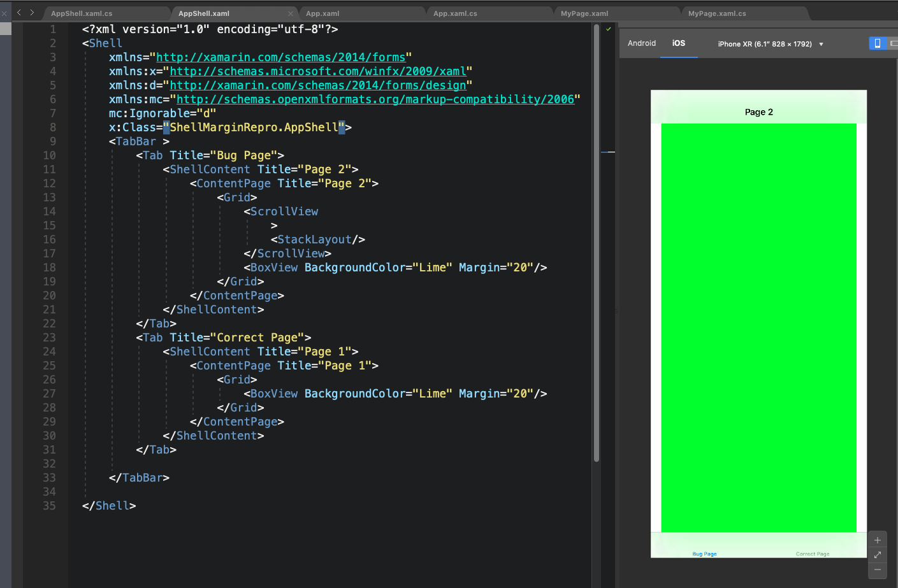Viewport: 898px width, 588px height.
Task: Zoom out of the device preview
Action: pyautogui.click(x=878, y=570)
